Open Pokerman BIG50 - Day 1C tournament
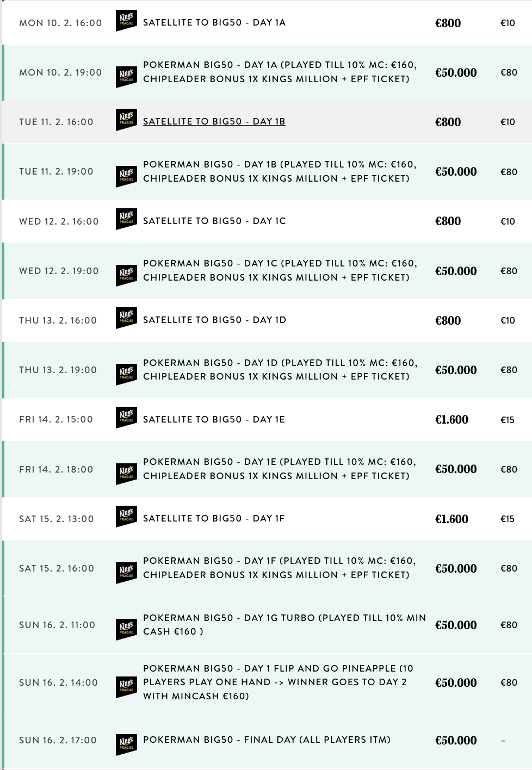 click(x=280, y=270)
